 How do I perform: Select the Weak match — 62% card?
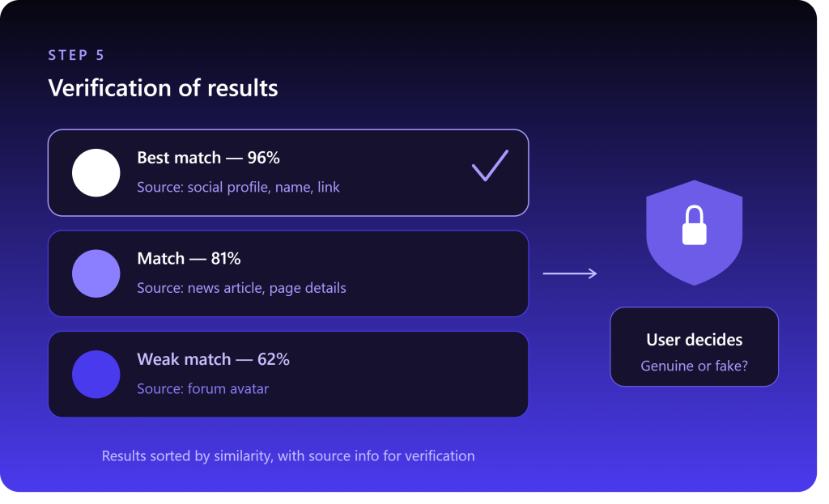tap(288, 374)
